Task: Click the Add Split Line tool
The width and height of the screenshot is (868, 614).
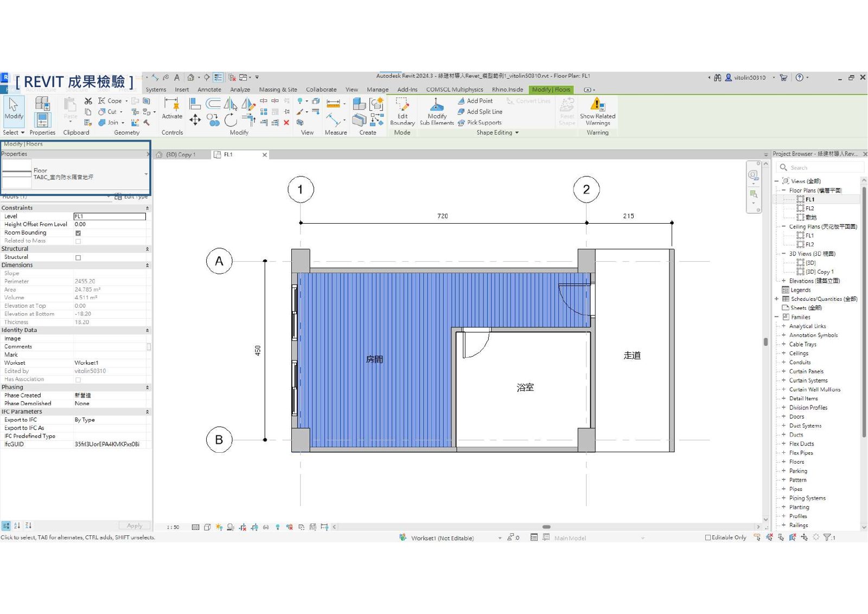Action: [x=480, y=112]
